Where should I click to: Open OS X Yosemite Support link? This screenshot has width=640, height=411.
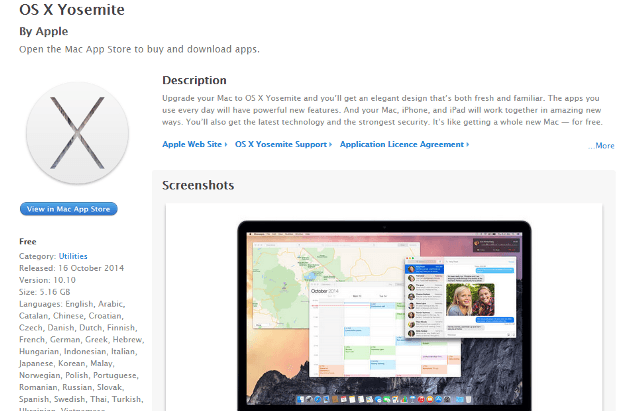point(283,144)
